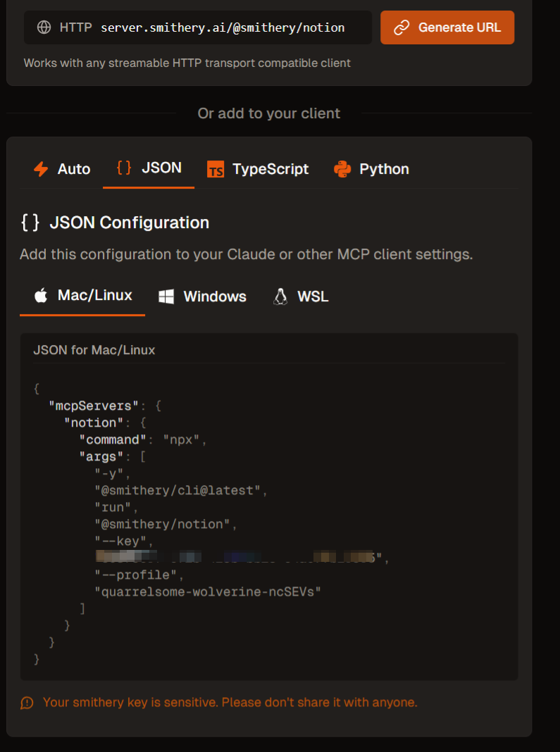
Task: Click the "-y" argument line
Action: coord(113,473)
